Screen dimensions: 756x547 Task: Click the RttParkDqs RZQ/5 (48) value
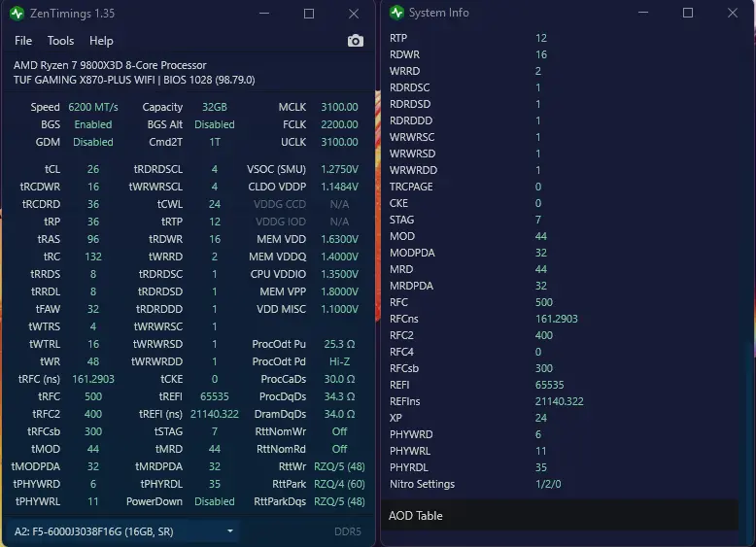click(x=339, y=501)
